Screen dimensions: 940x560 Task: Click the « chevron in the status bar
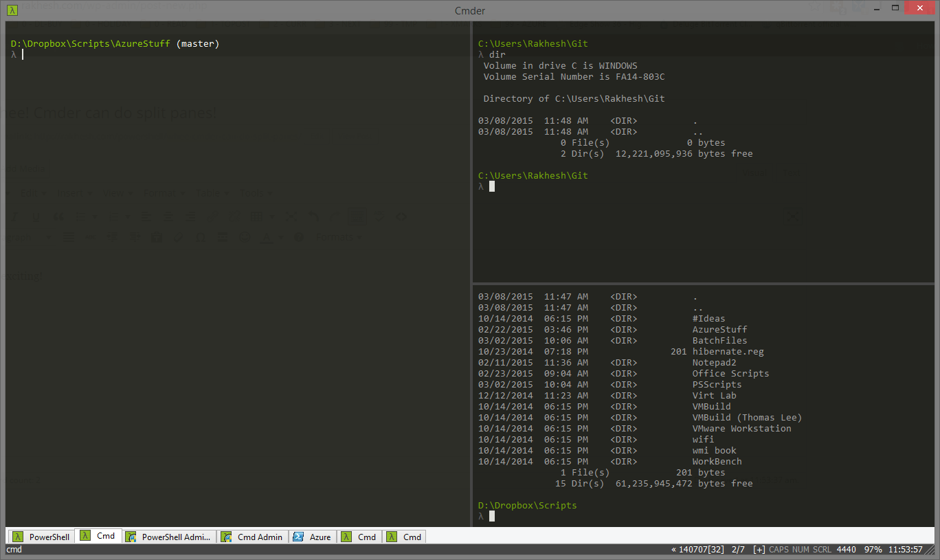(x=673, y=550)
